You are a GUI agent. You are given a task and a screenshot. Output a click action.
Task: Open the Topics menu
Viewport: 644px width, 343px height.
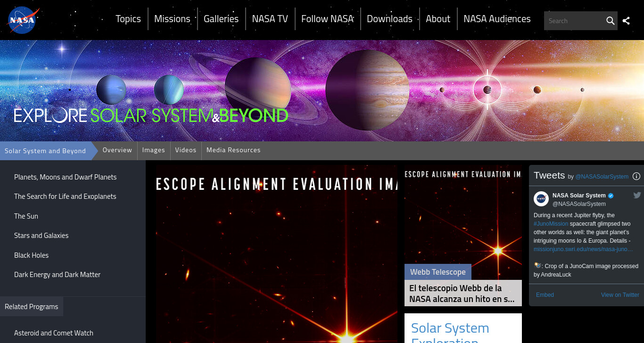tap(128, 19)
